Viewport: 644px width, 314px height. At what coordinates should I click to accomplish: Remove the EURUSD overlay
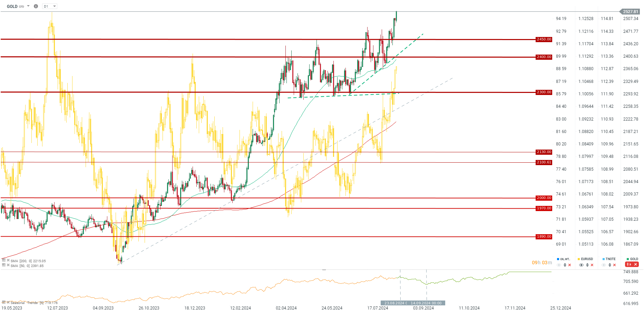[592, 265]
